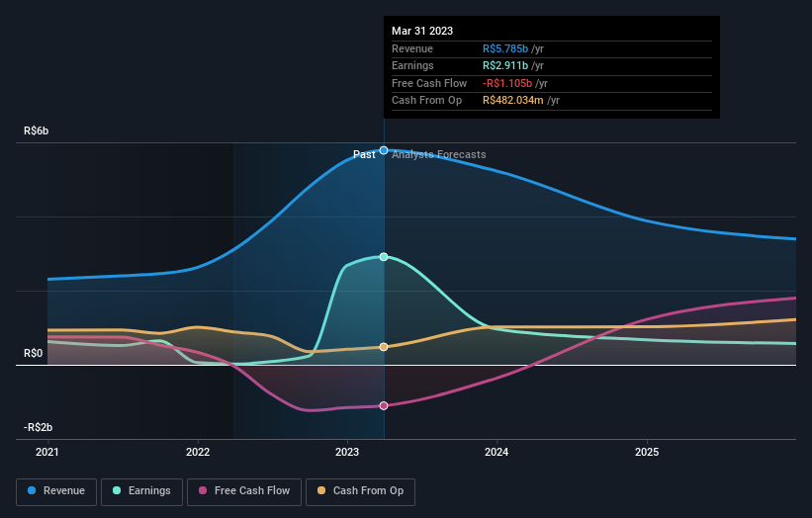Click the R$0 y-axis label
The height and width of the screenshot is (518, 812).
tap(34, 354)
